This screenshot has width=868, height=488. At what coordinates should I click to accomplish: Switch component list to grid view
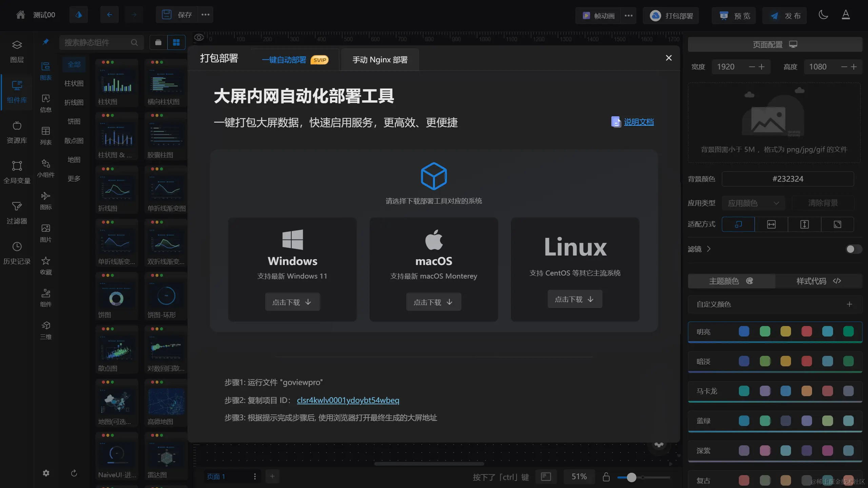tap(176, 42)
